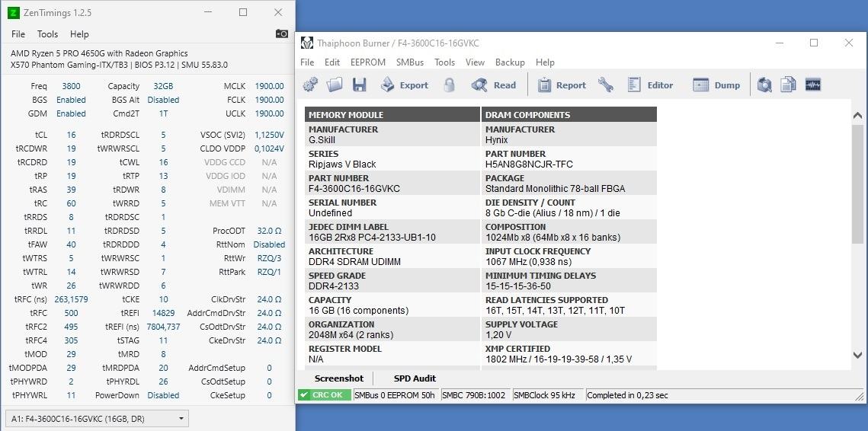
Task: Click the Thaiphoon Burner title bar icon
Action: pyautogui.click(x=307, y=43)
